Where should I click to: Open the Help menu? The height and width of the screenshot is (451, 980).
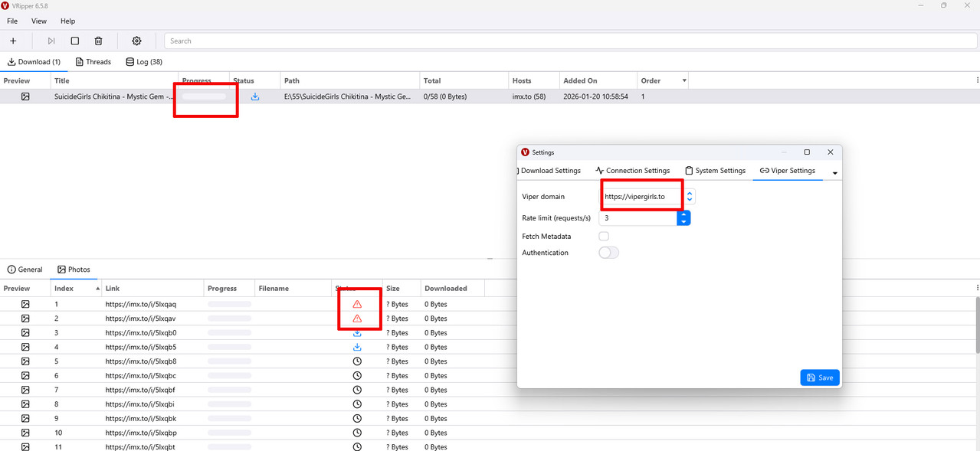pyautogui.click(x=67, y=21)
